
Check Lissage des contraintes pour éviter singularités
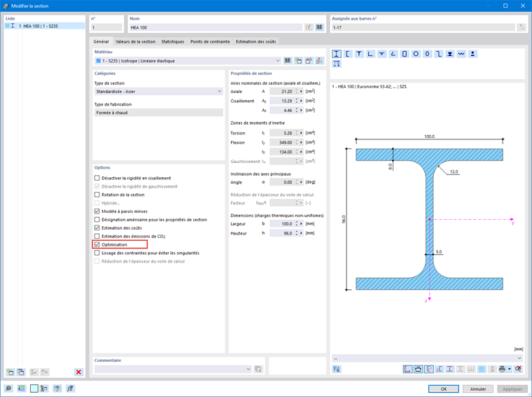[x=97, y=253]
